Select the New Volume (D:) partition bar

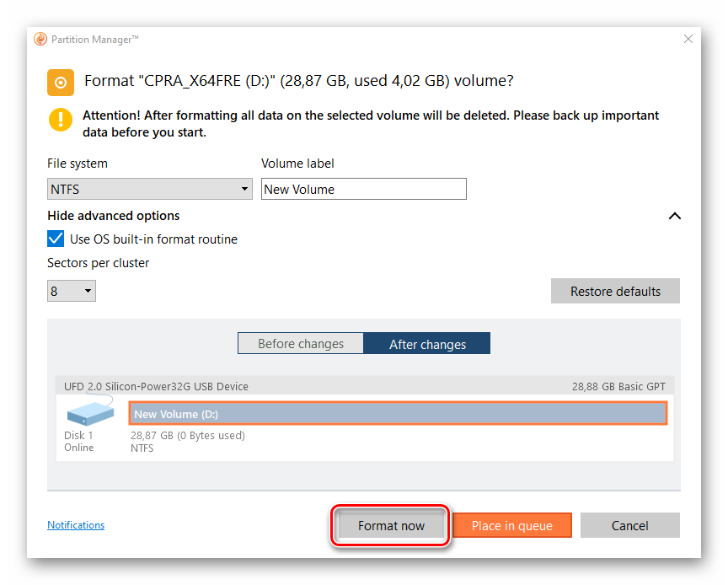click(x=398, y=414)
